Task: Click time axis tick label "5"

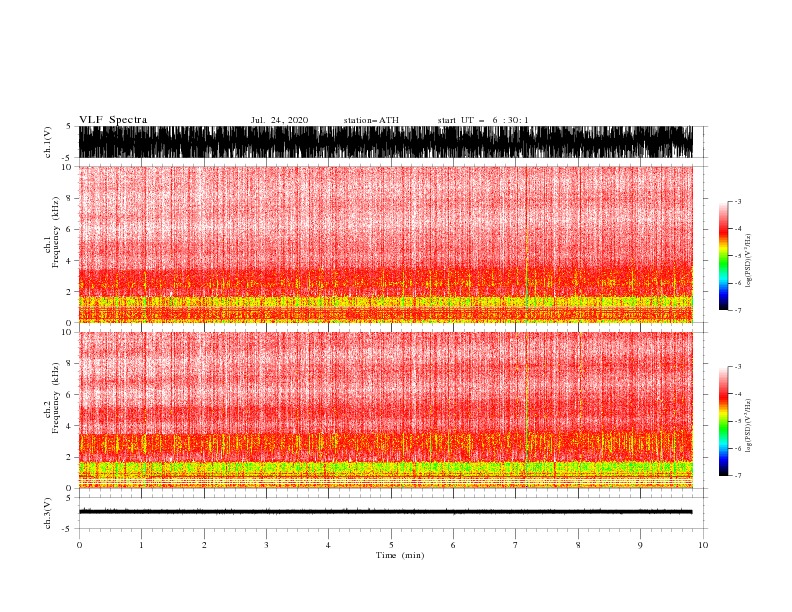Action: point(391,545)
